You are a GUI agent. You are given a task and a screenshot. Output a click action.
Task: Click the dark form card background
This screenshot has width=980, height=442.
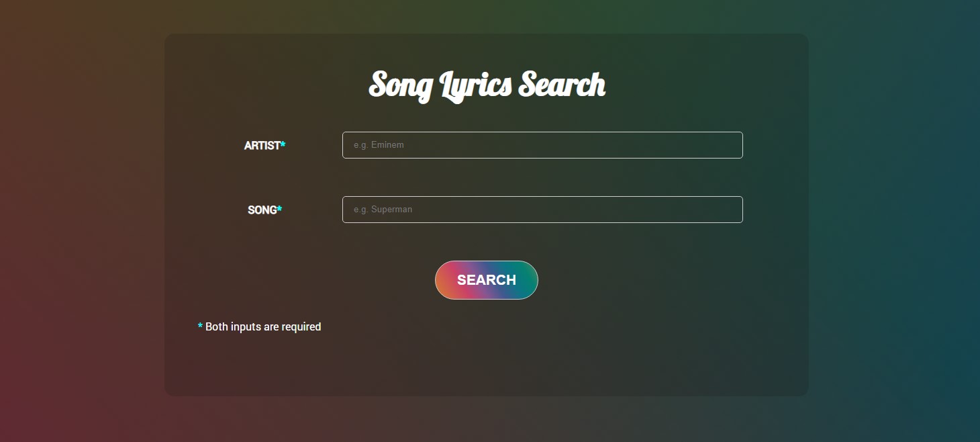487,366
